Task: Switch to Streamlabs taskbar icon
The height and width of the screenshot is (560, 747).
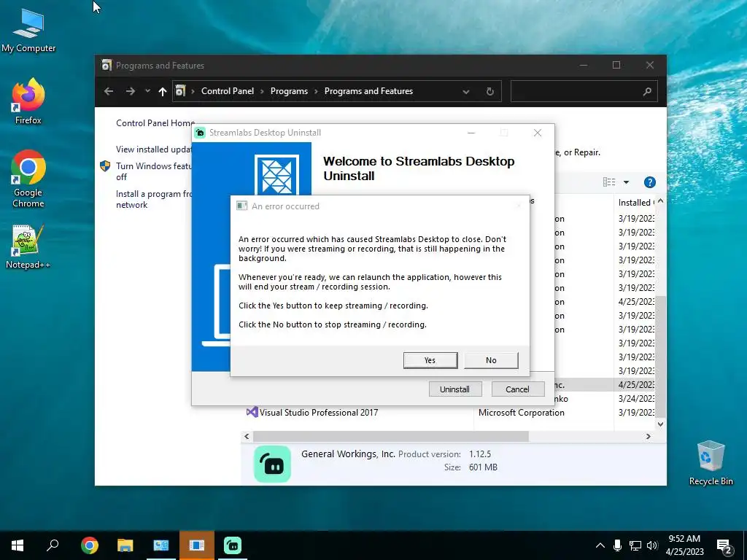Action: coord(233,545)
